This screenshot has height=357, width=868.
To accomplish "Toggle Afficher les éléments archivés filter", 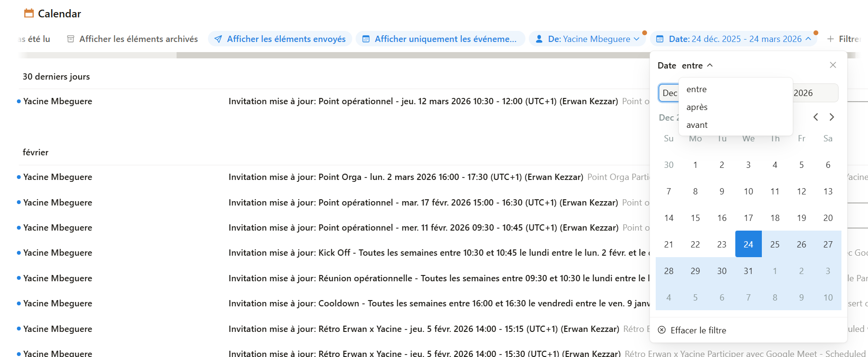I will pos(132,39).
